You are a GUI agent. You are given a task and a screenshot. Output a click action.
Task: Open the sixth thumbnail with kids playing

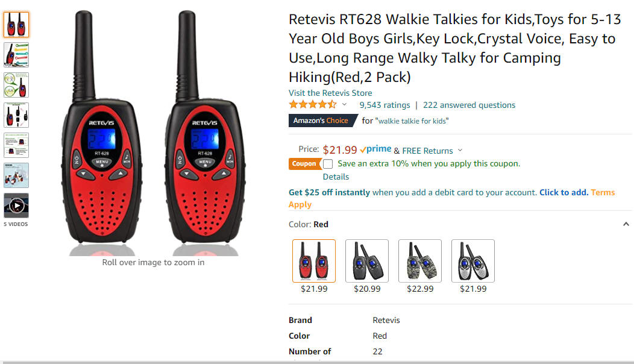(16, 175)
